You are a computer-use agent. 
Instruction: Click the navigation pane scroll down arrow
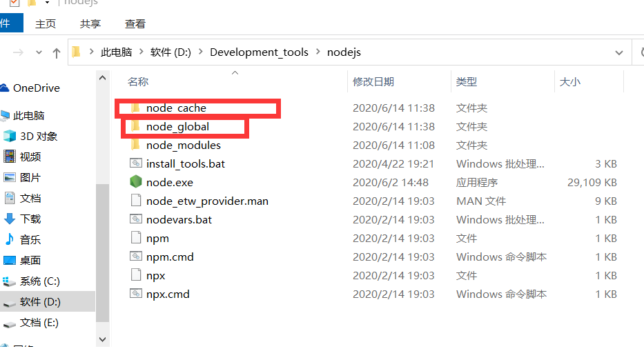(103, 339)
